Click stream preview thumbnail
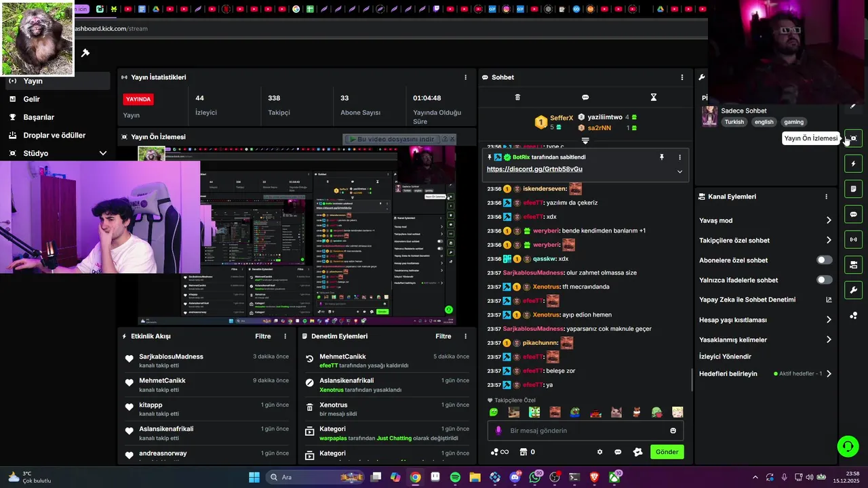The image size is (868, 488). [296, 235]
